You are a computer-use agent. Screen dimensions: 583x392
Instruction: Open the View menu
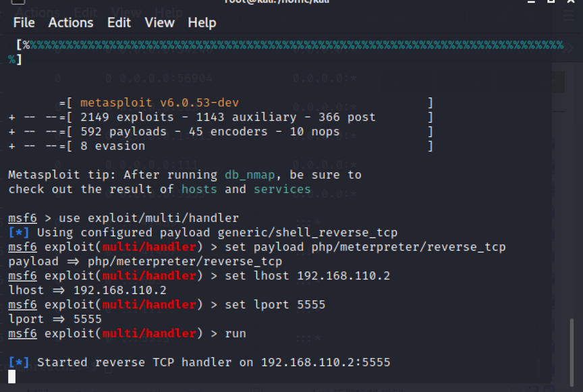pos(159,23)
